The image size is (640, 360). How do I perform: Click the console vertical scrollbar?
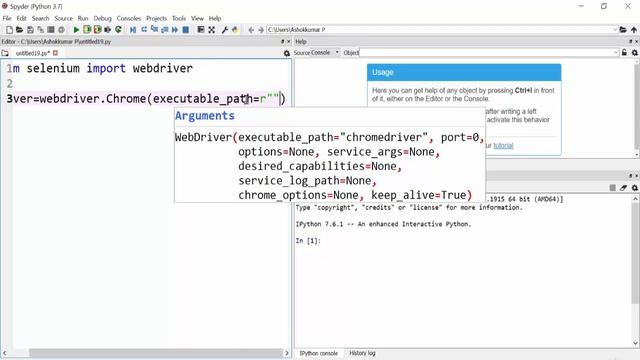click(x=636, y=252)
